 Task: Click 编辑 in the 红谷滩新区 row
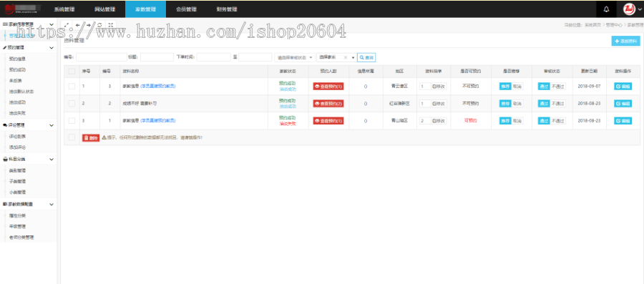[623, 104]
